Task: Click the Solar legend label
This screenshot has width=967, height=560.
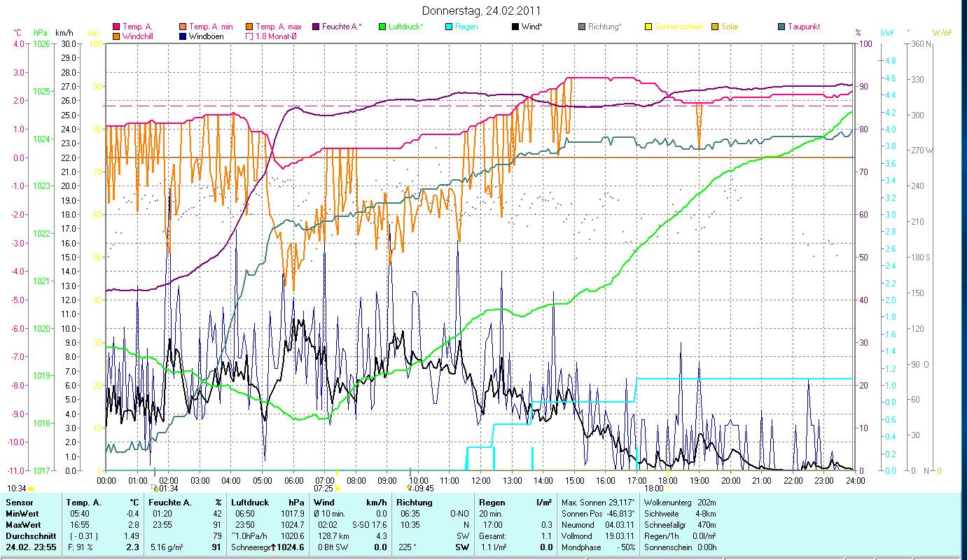Action: (x=730, y=27)
